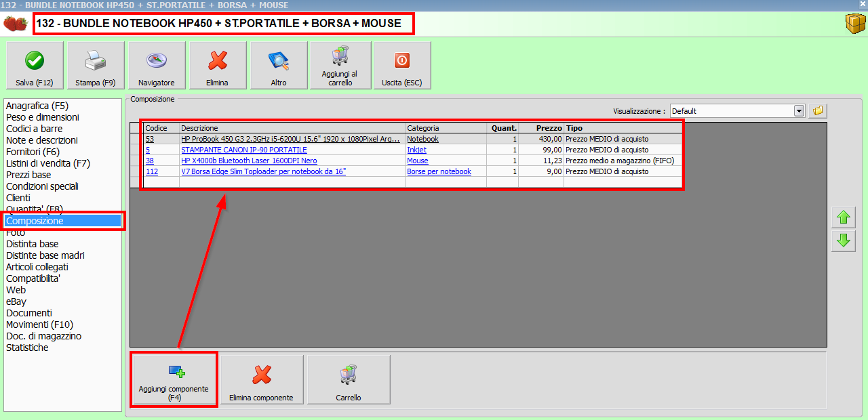
Task: Open the folder icon next to Visualizzazione
Action: click(x=818, y=110)
